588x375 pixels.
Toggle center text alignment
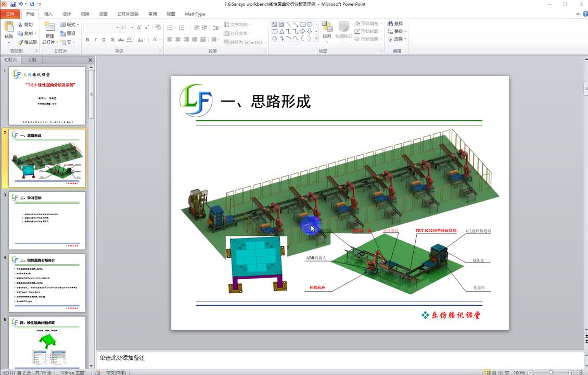click(x=178, y=40)
